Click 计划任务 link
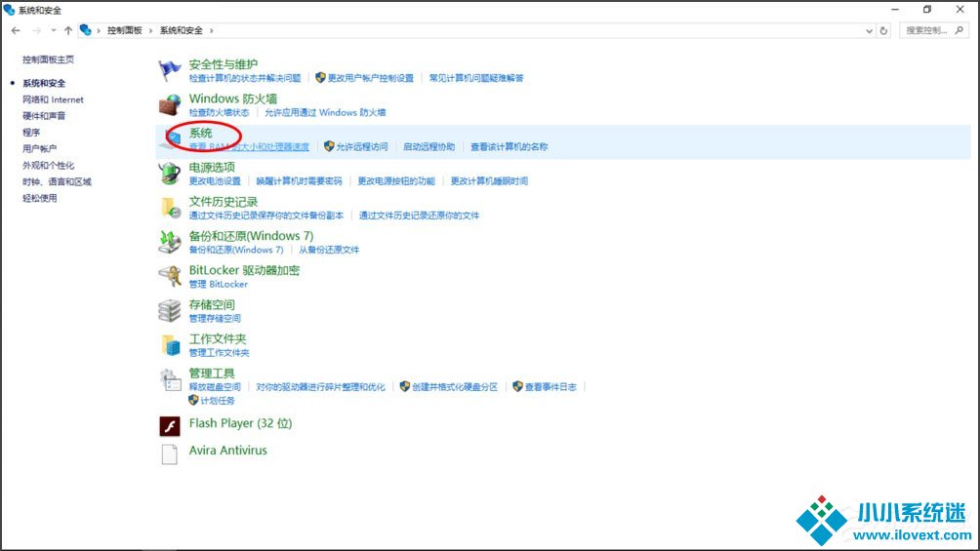 (218, 401)
